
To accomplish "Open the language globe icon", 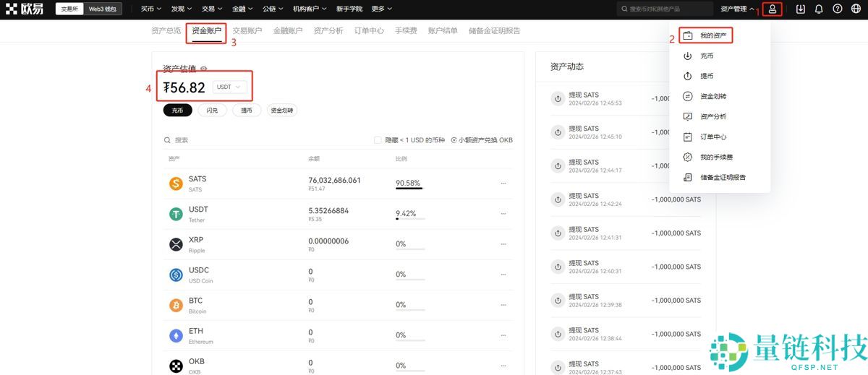I will coord(856,9).
